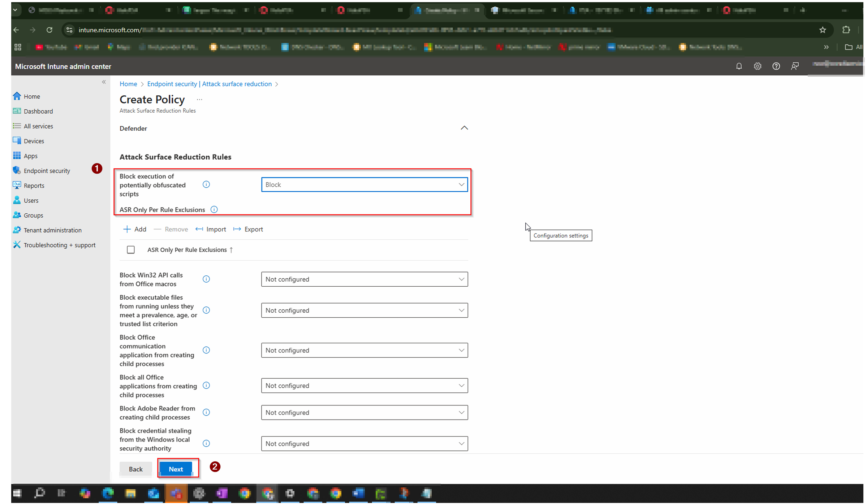Viewport: 867px width, 504px height.
Task: Open Windows search on taskbar
Action: click(40, 493)
